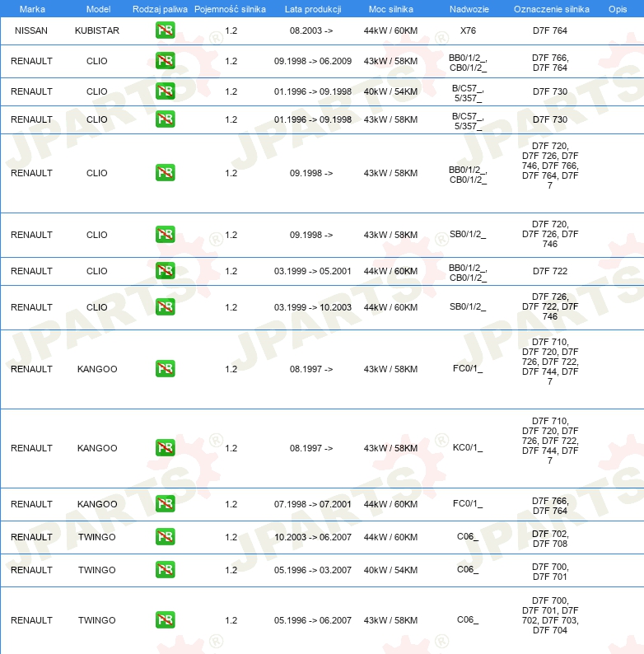
Task: Click 44kW / 60KM in Nissan Kubistar row
Action: 390,30
